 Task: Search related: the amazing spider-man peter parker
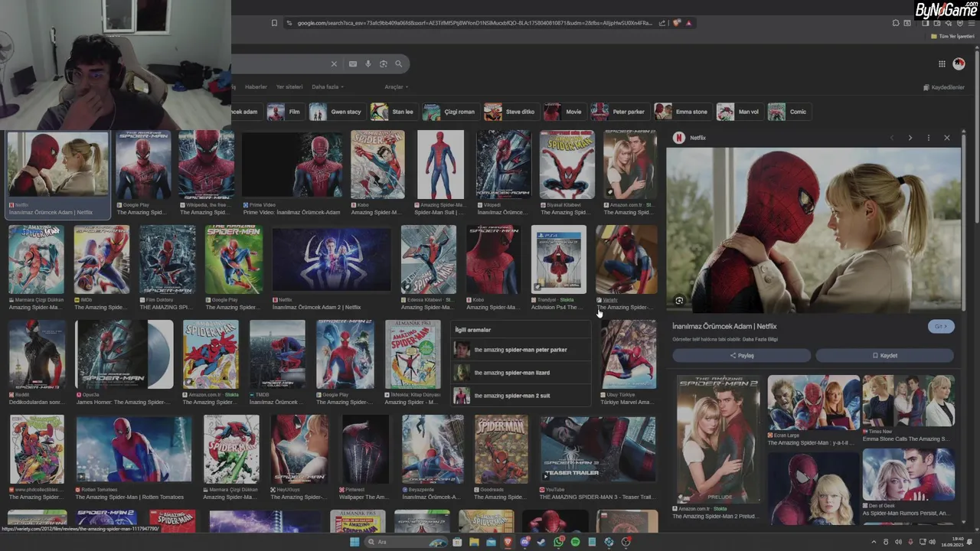tap(521, 350)
